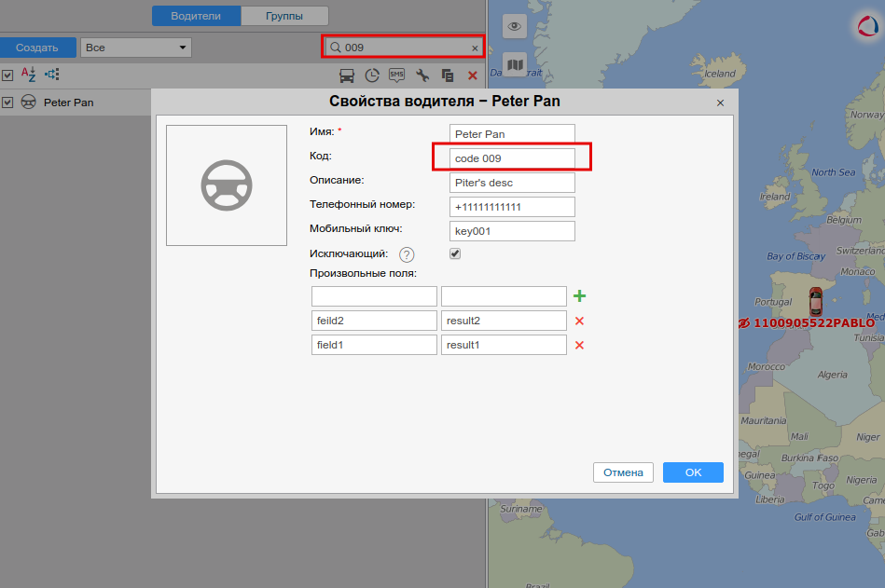Toggle the Peter Pan row checkbox

click(x=7, y=103)
